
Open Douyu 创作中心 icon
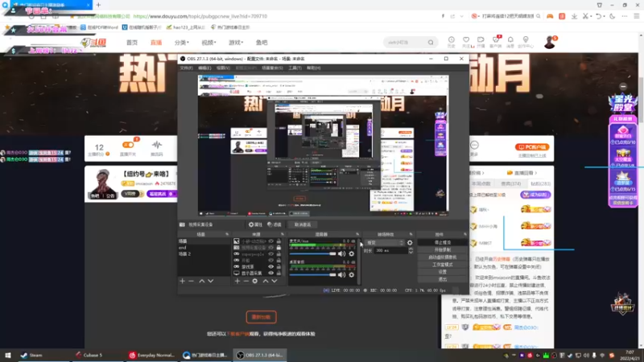(526, 42)
